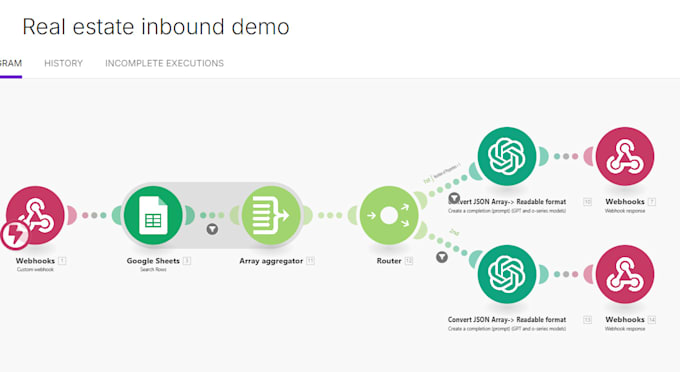
Task: Click the instant trigger lightning bolt badge
Action: coord(15,235)
